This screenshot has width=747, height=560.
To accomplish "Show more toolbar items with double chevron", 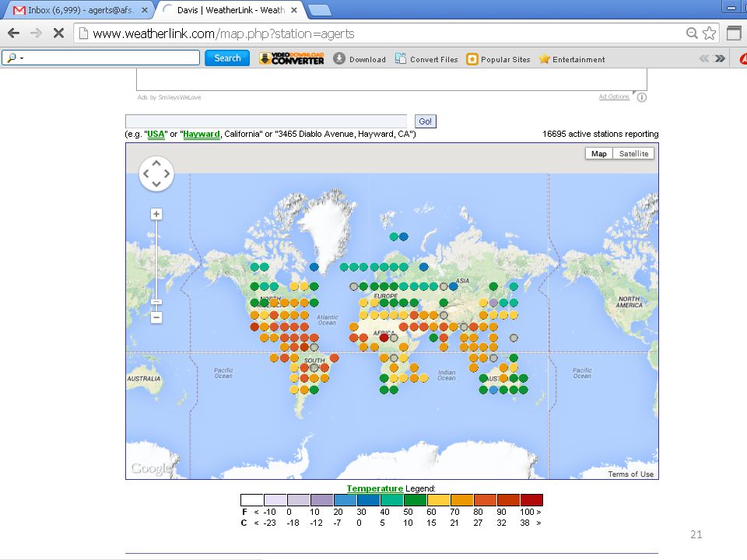I will coord(720,58).
